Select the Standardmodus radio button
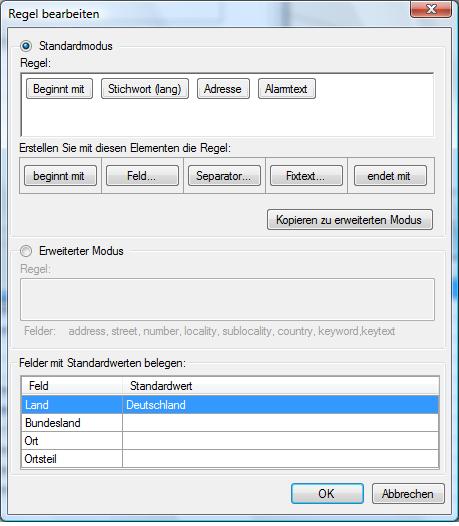This screenshot has height=526, width=459. (26, 46)
